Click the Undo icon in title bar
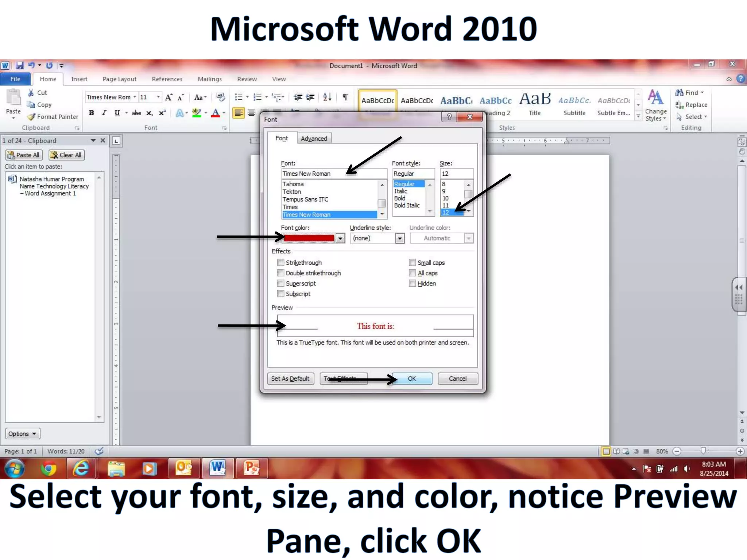Screen dimensions: 747x560 [32, 65]
